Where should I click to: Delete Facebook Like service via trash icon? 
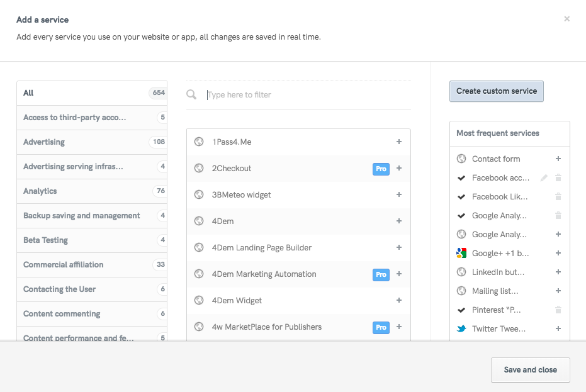558,197
